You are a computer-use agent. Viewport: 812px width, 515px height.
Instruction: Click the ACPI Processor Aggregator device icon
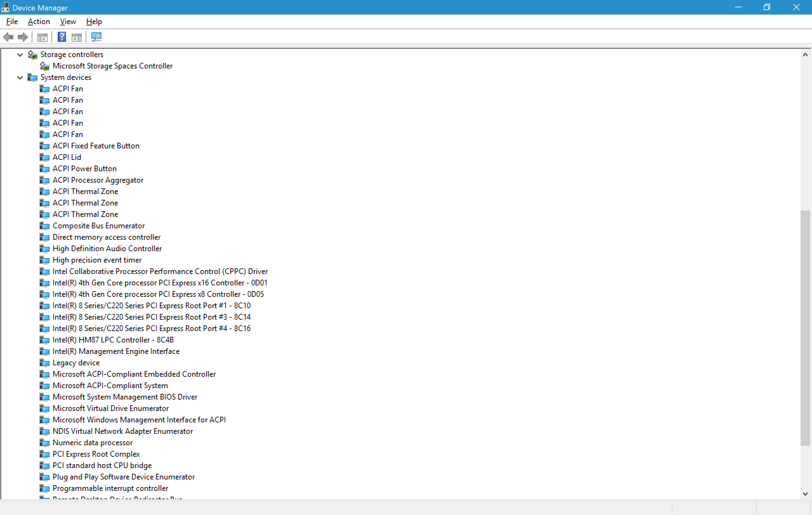pos(44,180)
